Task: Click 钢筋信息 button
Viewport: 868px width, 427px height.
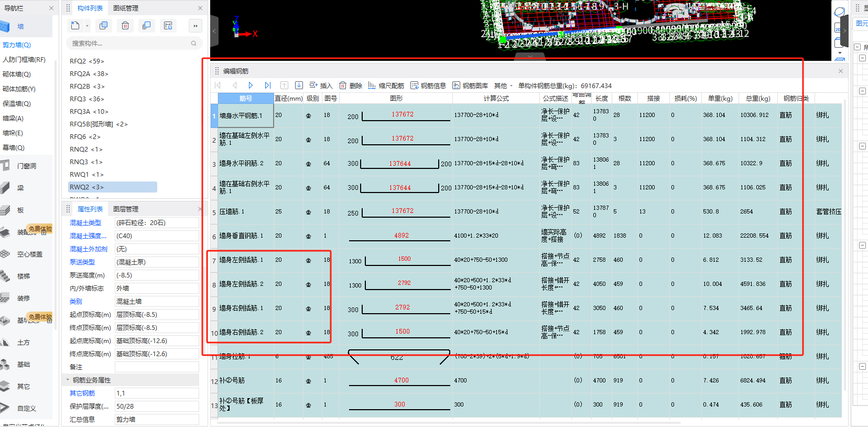Action: click(428, 86)
